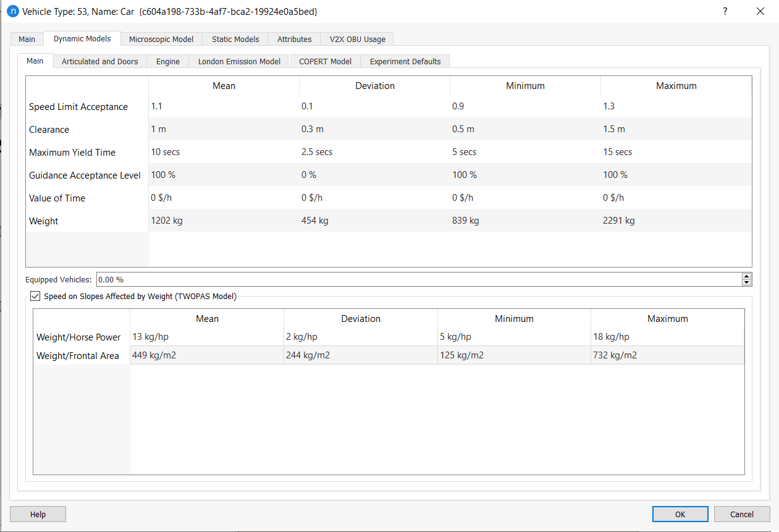This screenshot has width=779, height=532.
Task: Open the COPERT Model sub-tab
Action: [324, 61]
